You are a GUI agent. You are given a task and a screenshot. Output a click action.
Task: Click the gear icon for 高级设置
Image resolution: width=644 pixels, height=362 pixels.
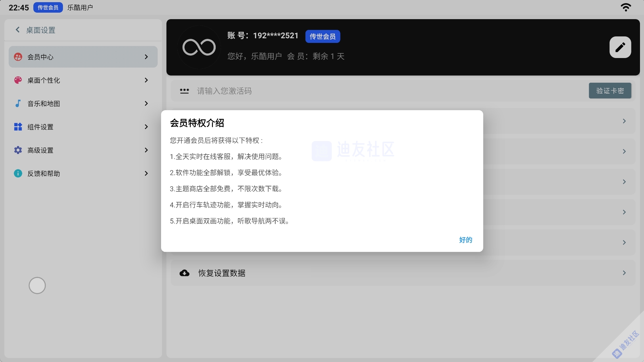pos(18,150)
